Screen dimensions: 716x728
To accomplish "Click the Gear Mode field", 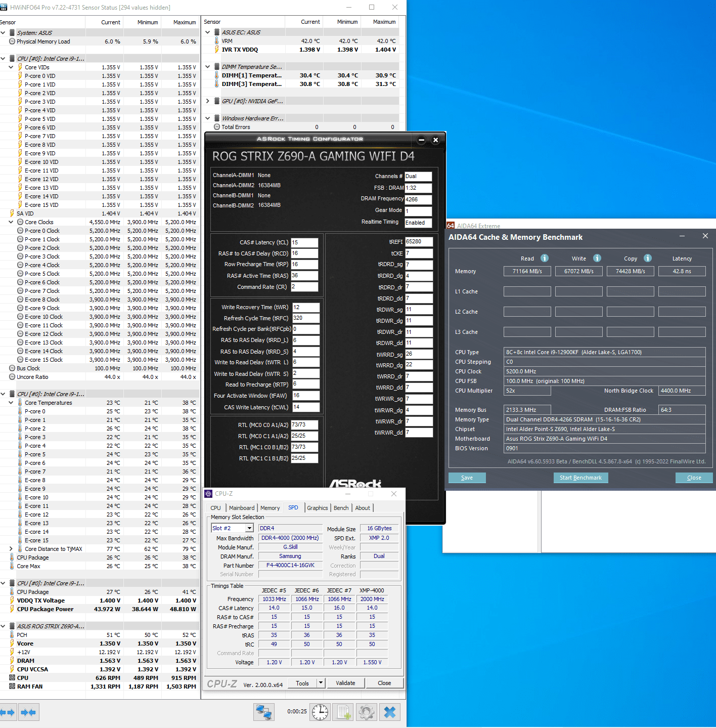I will point(418,211).
